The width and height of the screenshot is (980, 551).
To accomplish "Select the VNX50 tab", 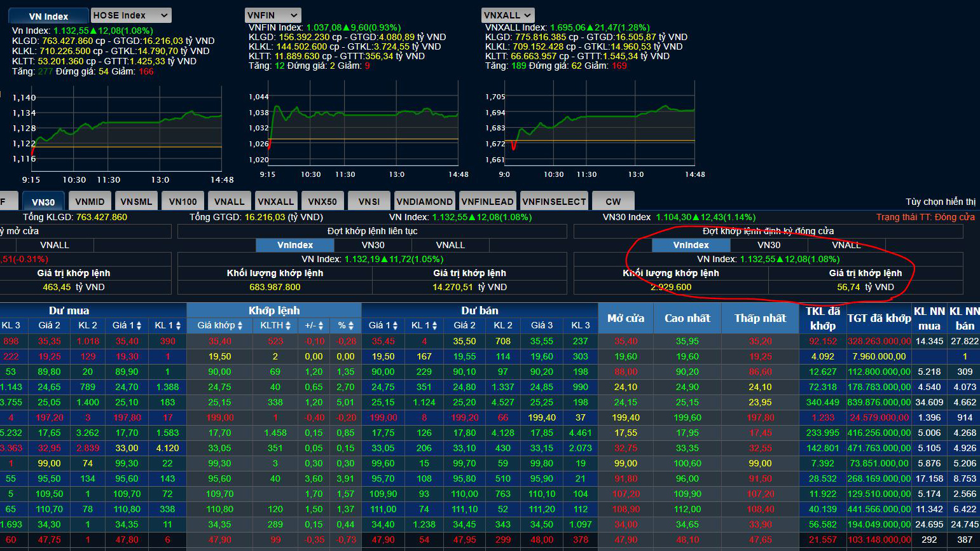I will [322, 202].
